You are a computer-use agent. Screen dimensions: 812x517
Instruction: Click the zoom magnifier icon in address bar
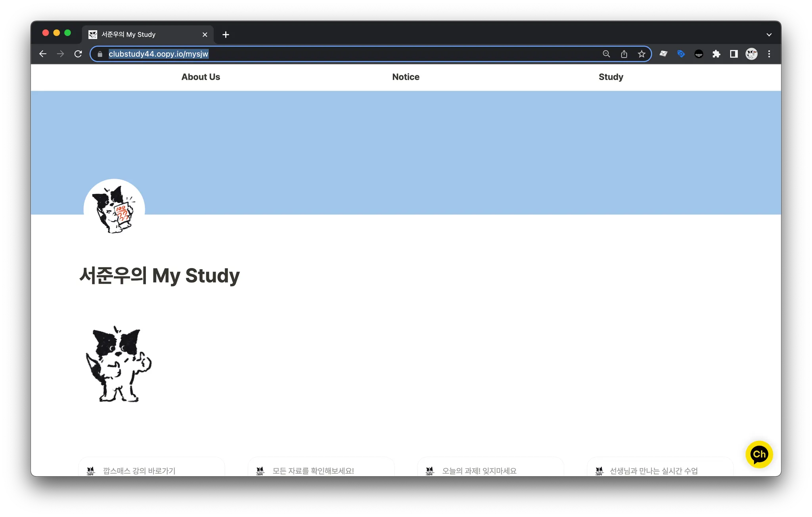[606, 54]
